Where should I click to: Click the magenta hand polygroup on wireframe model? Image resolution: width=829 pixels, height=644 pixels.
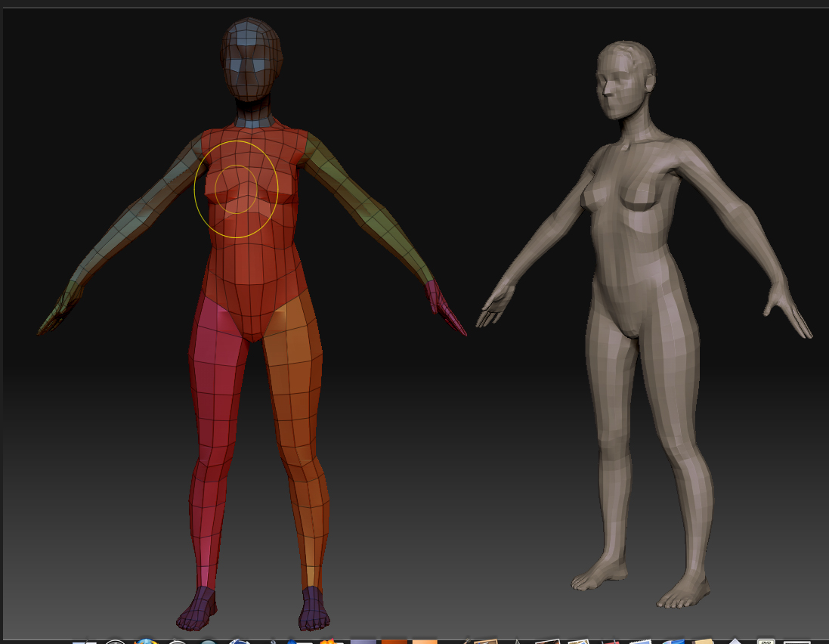pyautogui.click(x=444, y=307)
